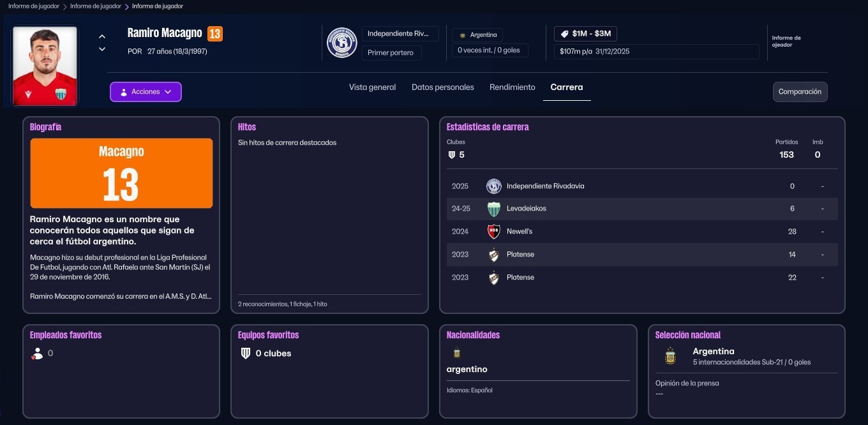Click the Primer portero role box
Screen dimensions: 868x425
(391, 53)
